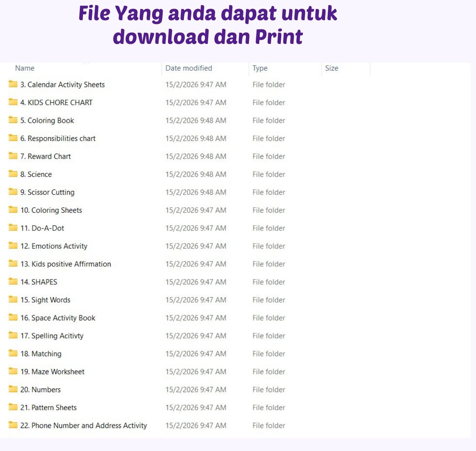Click folder icon beside Emotions Activity
Screen dimensions: 476x451
[x=13, y=245]
